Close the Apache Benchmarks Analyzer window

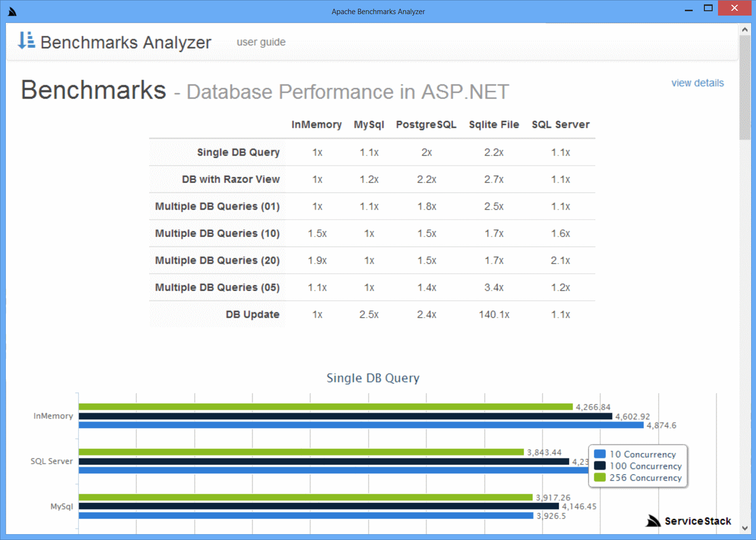[735, 8]
